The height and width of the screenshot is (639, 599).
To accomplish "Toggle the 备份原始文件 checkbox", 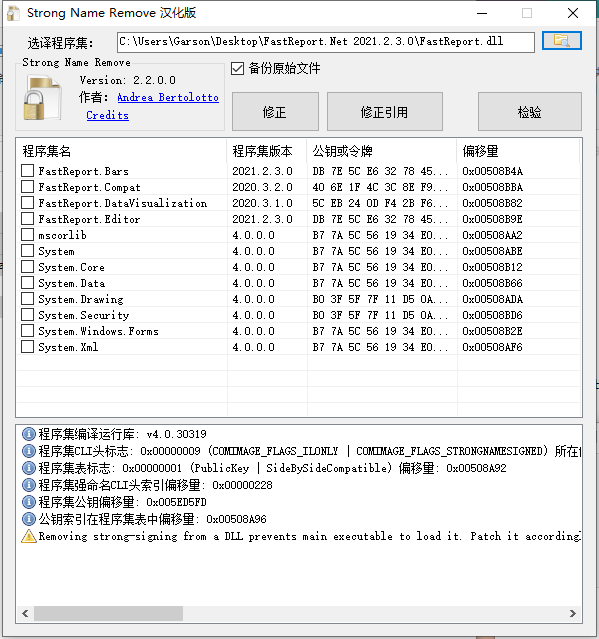I will click(237, 68).
